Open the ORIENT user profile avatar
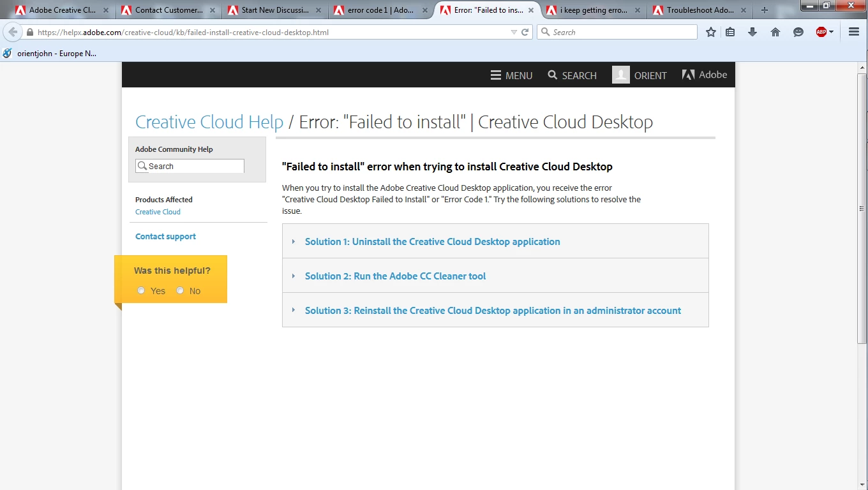This screenshot has height=490, width=868. [x=621, y=75]
